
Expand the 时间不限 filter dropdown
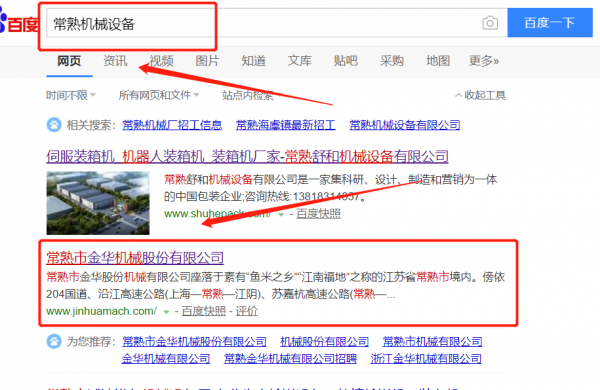point(71,95)
